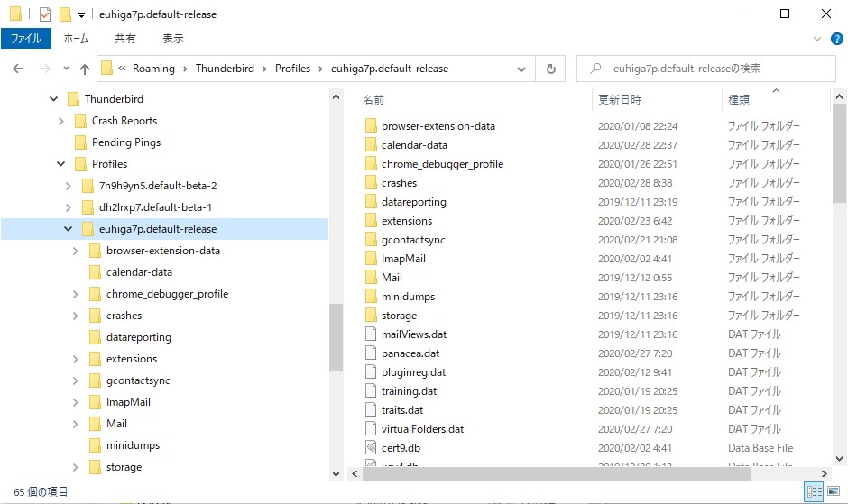The height and width of the screenshot is (504, 848).
Task: Sort by the 更新日時 column header
Action: 620,99
